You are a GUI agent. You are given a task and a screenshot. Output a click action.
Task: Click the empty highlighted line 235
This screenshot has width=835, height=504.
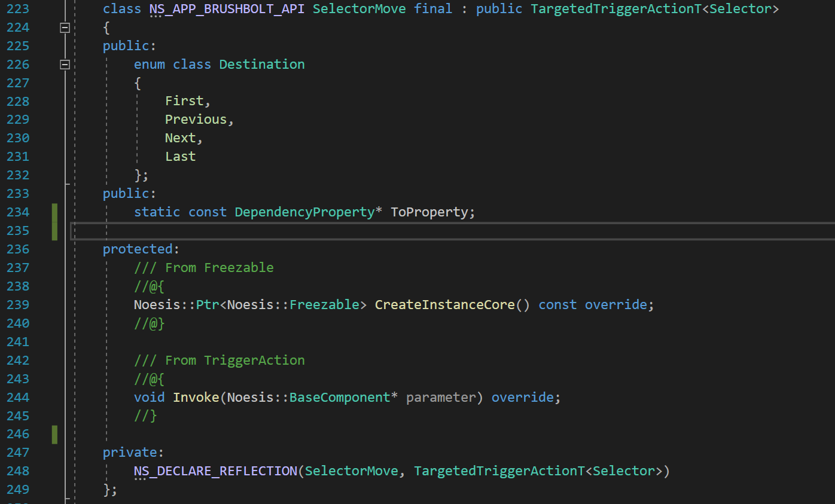point(419,231)
